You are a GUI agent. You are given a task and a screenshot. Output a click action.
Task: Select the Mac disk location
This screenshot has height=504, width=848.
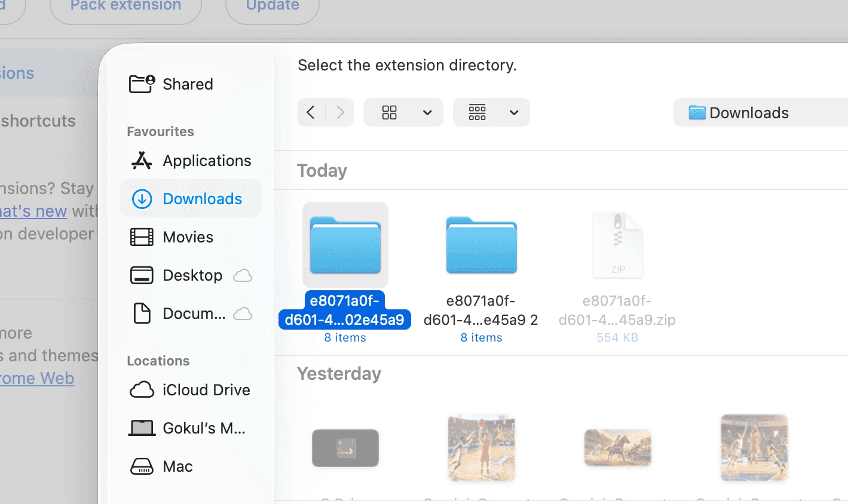[x=190, y=466]
